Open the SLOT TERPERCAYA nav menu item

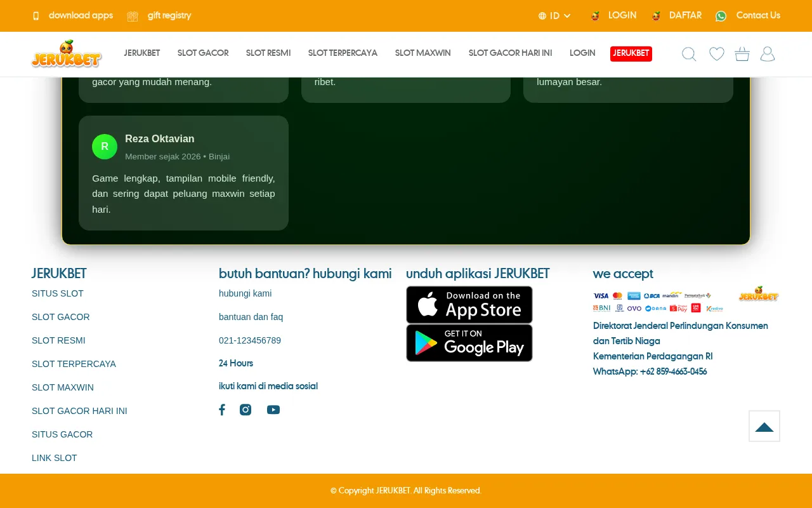(x=343, y=53)
